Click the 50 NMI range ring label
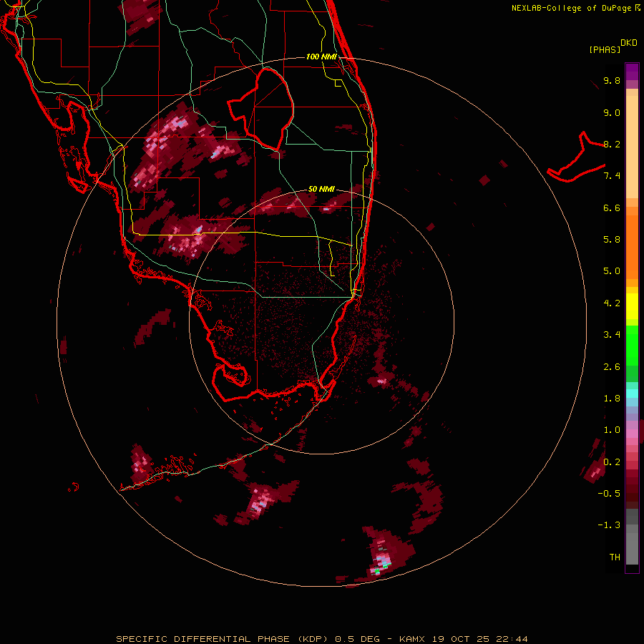This screenshot has width=644, height=644. coord(321,189)
